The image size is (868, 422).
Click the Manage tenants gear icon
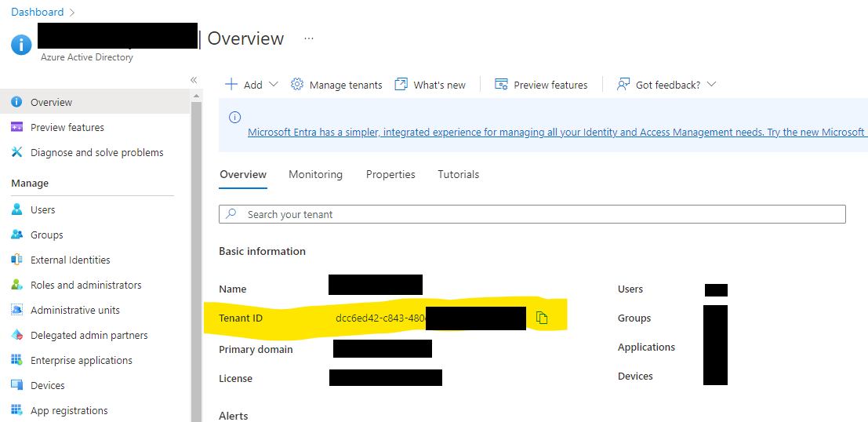pos(297,84)
